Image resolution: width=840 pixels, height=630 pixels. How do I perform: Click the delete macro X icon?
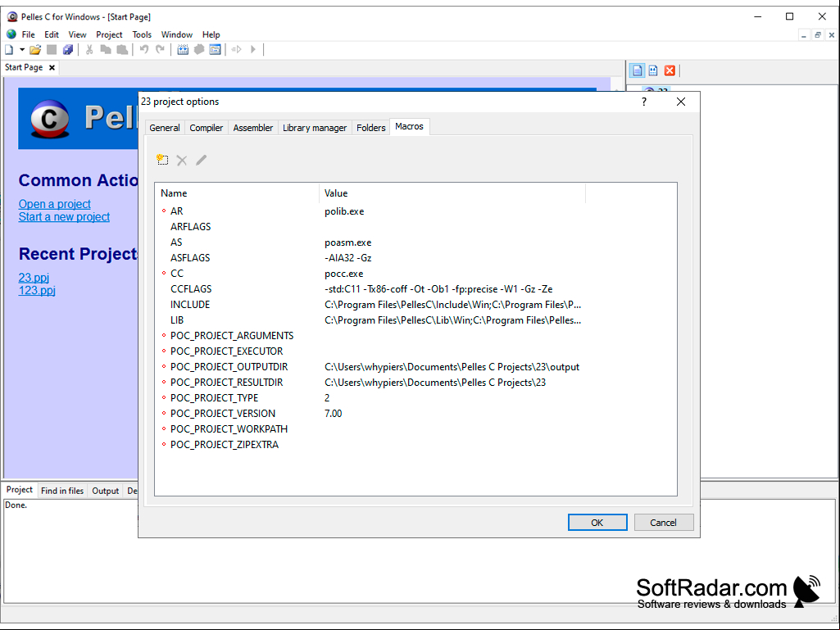click(182, 161)
